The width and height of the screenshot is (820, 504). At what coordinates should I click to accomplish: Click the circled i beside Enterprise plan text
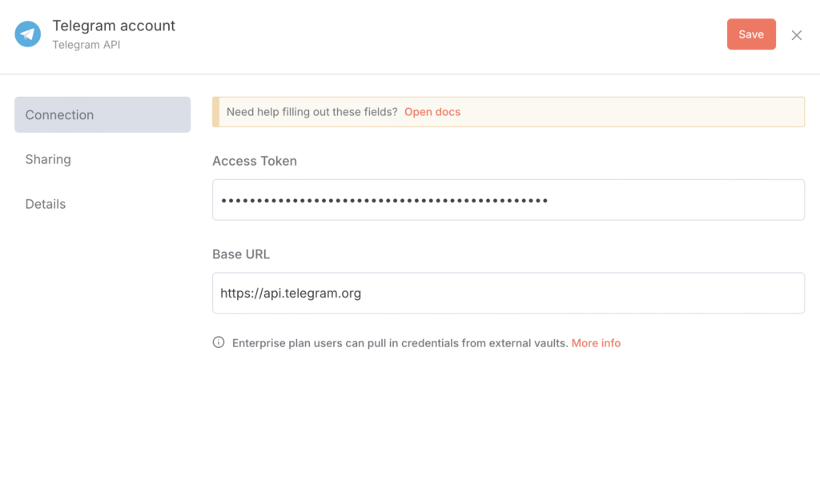coord(217,342)
